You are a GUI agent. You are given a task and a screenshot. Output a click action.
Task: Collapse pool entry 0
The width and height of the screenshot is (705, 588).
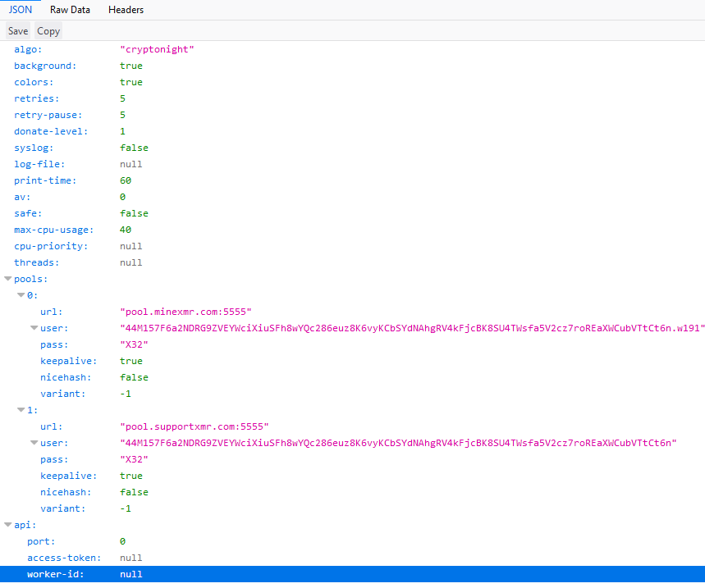[21, 295]
